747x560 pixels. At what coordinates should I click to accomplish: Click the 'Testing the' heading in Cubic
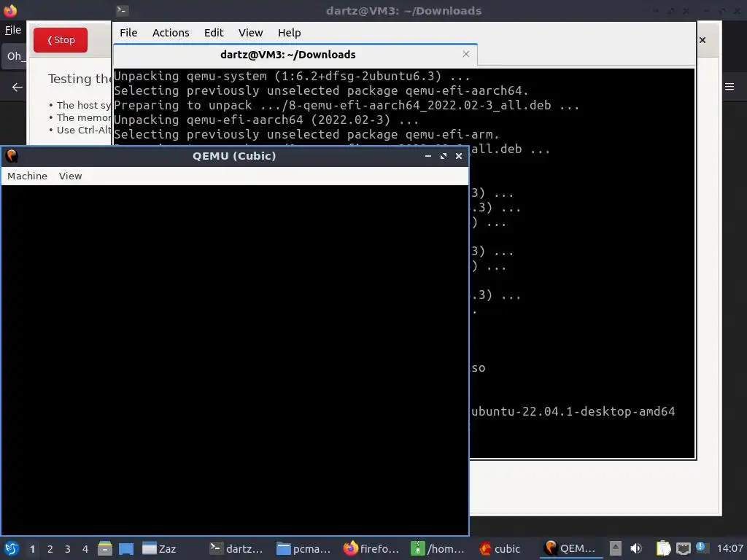(x=79, y=79)
